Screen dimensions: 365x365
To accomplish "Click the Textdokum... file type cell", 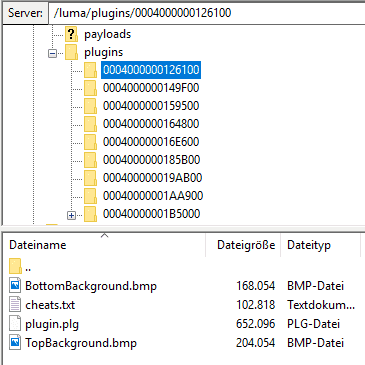I will click(x=321, y=305).
